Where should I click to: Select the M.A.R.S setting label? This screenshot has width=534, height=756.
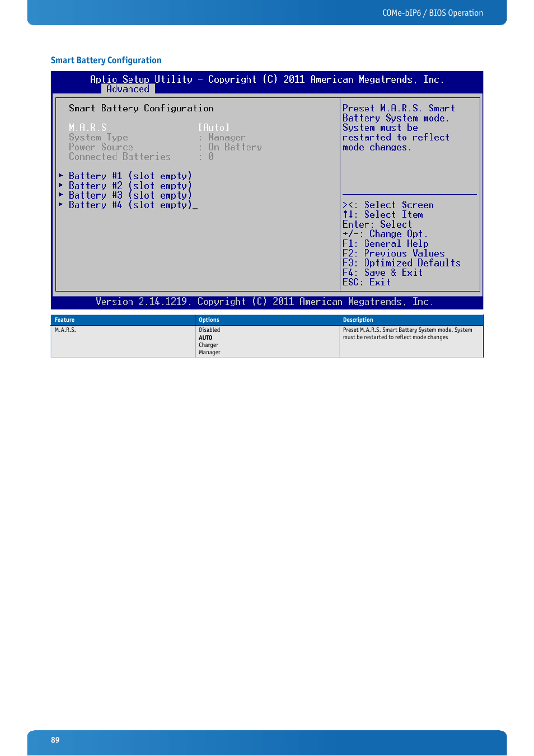(87, 128)
